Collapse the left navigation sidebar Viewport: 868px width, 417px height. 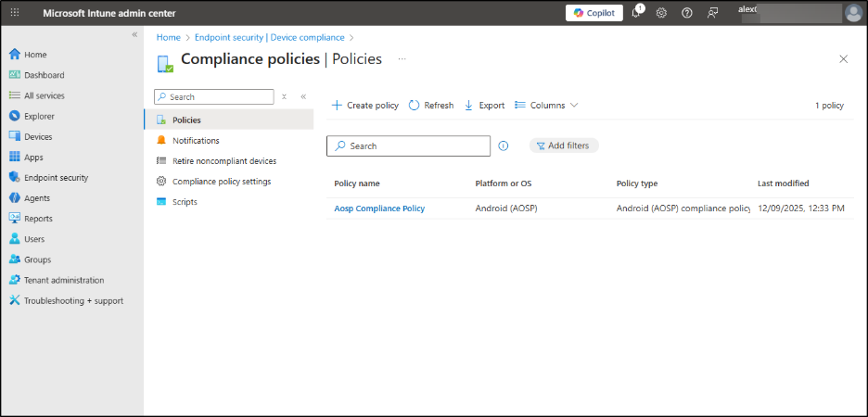click(134, 34)
